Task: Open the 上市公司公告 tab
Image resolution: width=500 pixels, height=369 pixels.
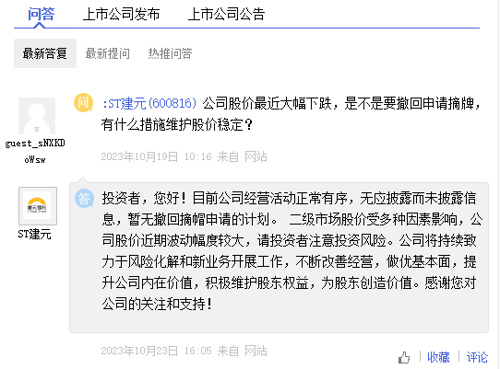Action: (x=226, y=14)
